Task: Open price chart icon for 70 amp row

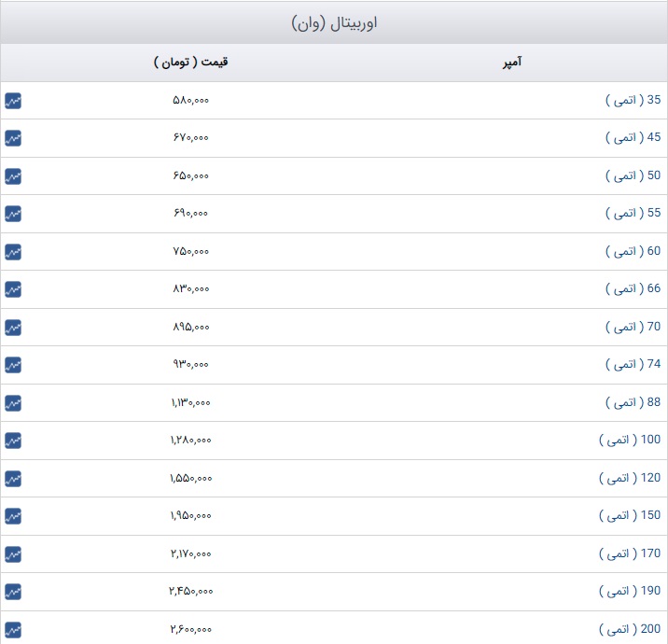Action: point(13,328)
